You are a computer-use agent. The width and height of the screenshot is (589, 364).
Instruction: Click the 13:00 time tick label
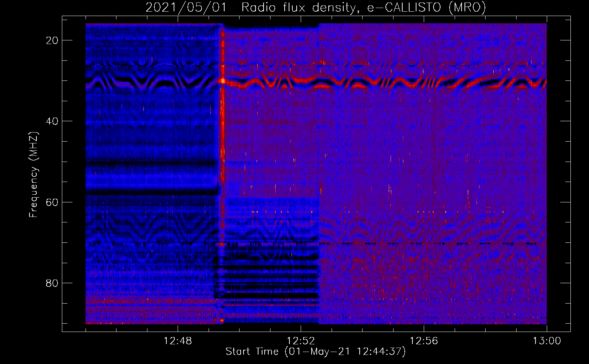547,341
